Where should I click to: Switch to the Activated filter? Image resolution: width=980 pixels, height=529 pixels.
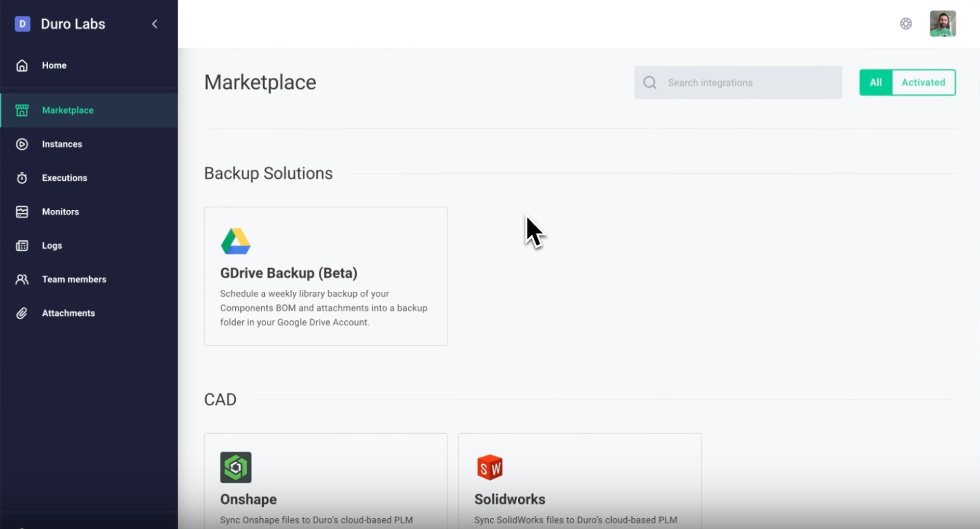(x=924, y=82)
